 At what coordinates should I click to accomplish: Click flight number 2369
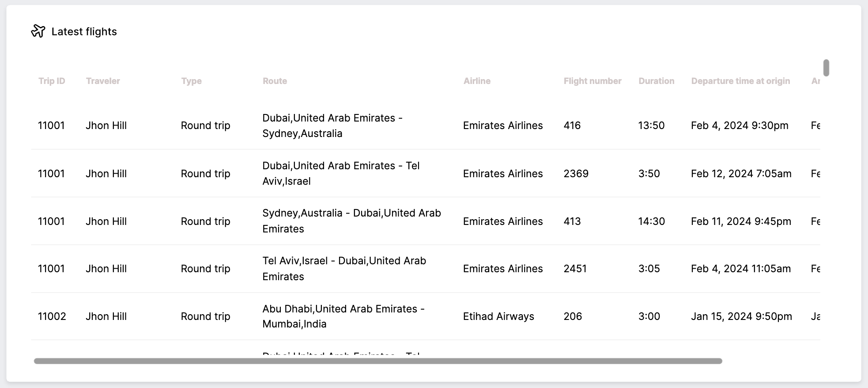pos(576,174)
